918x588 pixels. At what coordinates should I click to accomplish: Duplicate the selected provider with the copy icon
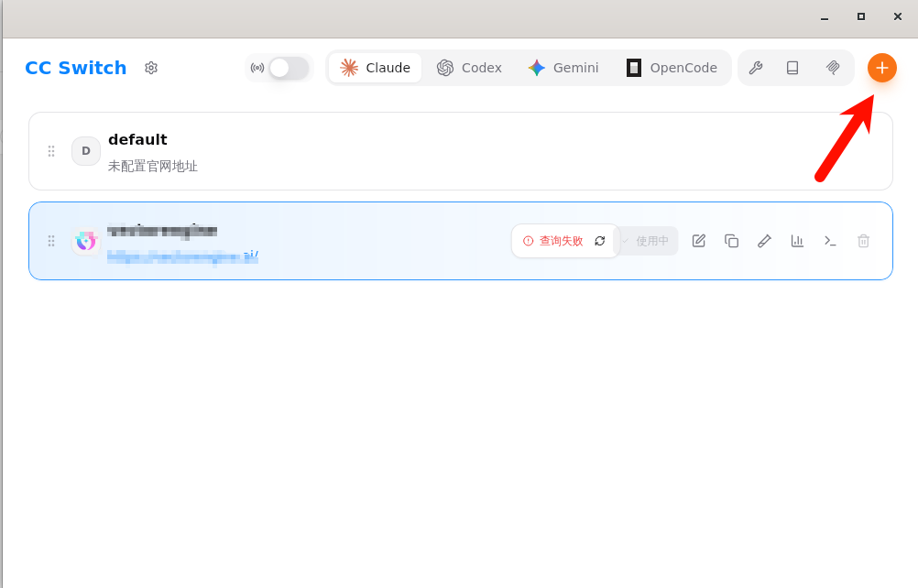pyautogui.click(x=731, y=241)
